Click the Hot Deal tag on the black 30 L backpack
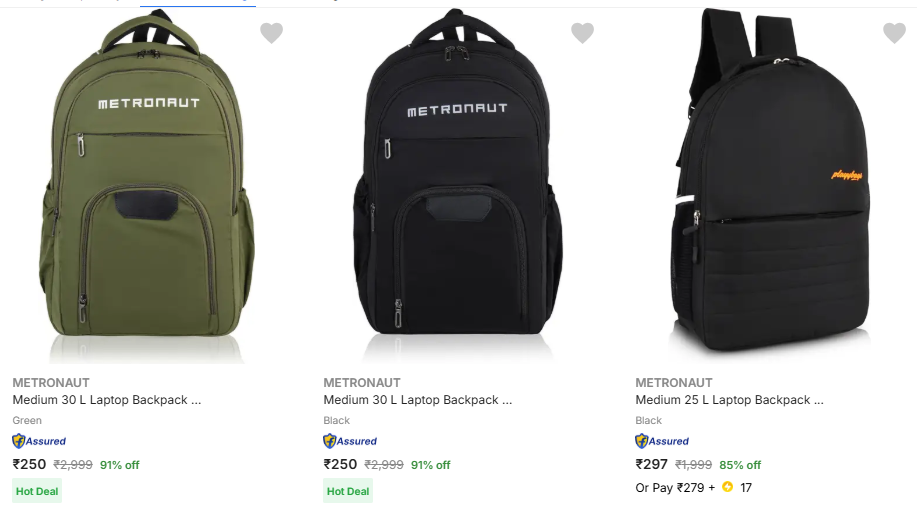The width and height of the screenshot is (917, 506). pyautogui.click(x=348, y=491)
